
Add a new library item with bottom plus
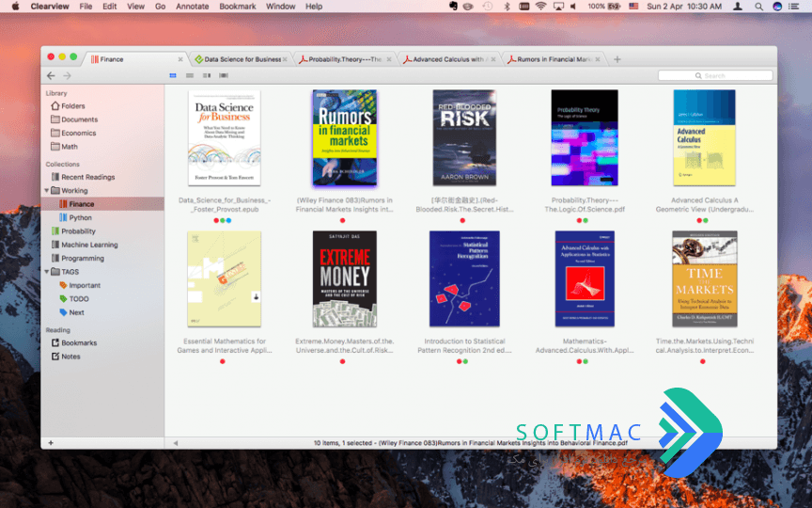[51, 443]
